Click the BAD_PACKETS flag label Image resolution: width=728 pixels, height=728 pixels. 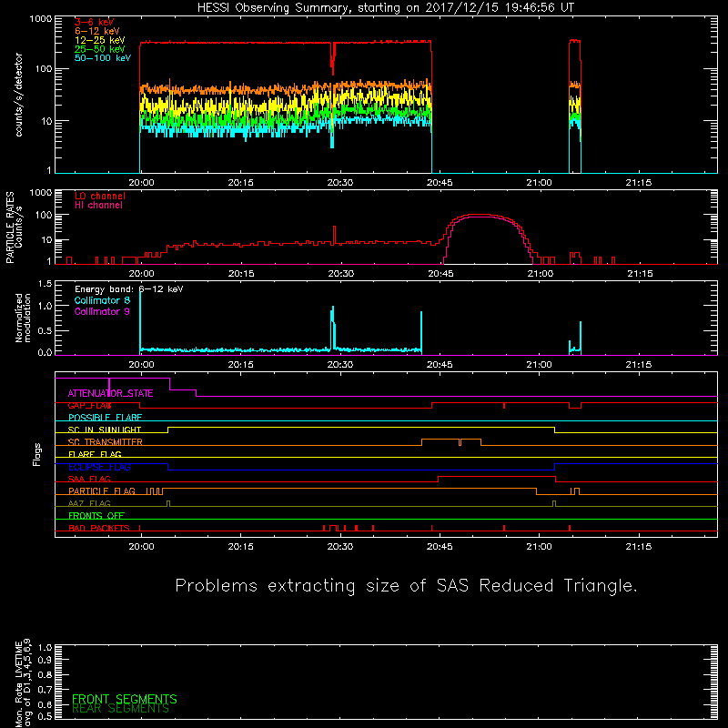(x=99, y=529)
